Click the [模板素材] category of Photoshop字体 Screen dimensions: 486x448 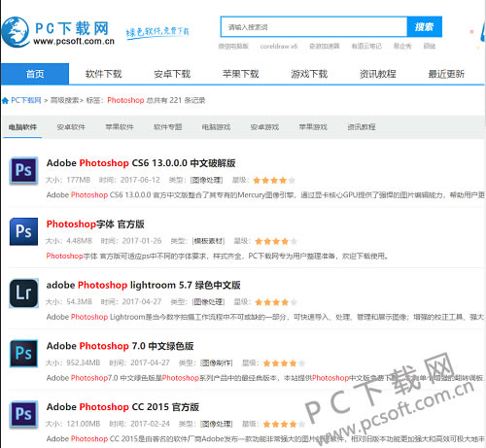[x=208, y=241]
